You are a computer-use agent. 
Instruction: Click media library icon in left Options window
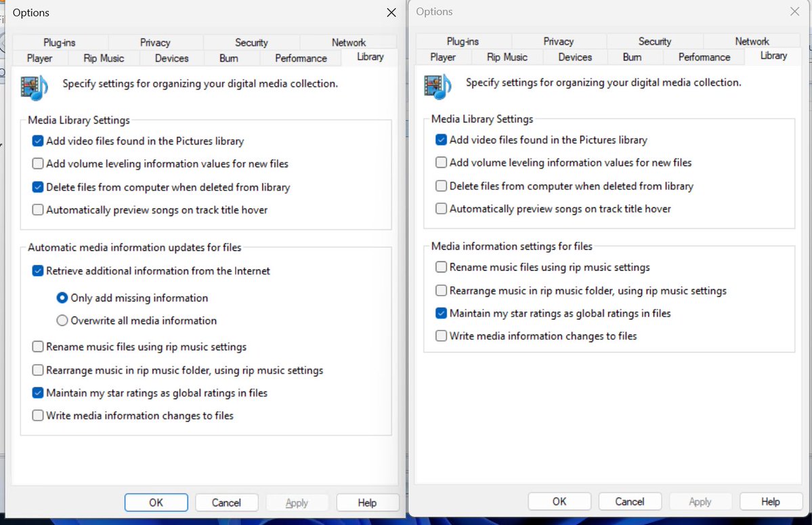[34, 87]
